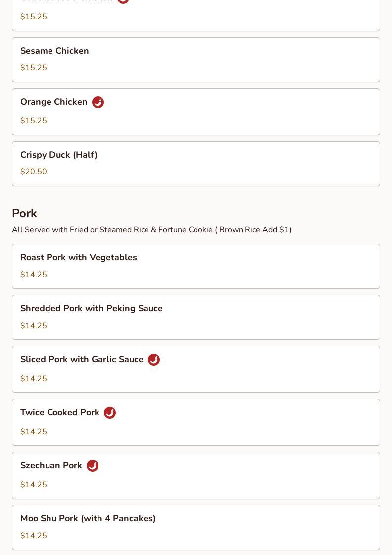392x555 pixels.
Task: Click the spicy icon beside Orange Chicken
Action: click(98, 102)
